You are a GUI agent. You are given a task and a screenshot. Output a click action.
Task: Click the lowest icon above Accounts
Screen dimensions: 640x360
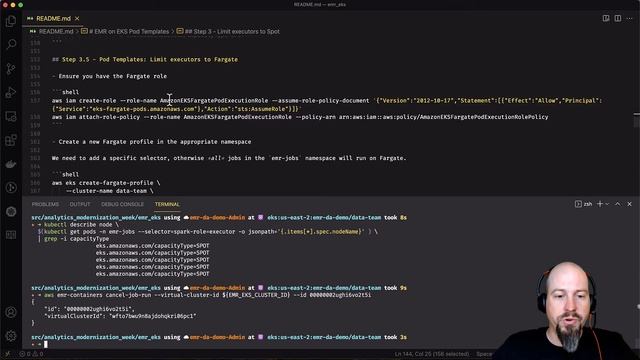(x=11, y=235)
